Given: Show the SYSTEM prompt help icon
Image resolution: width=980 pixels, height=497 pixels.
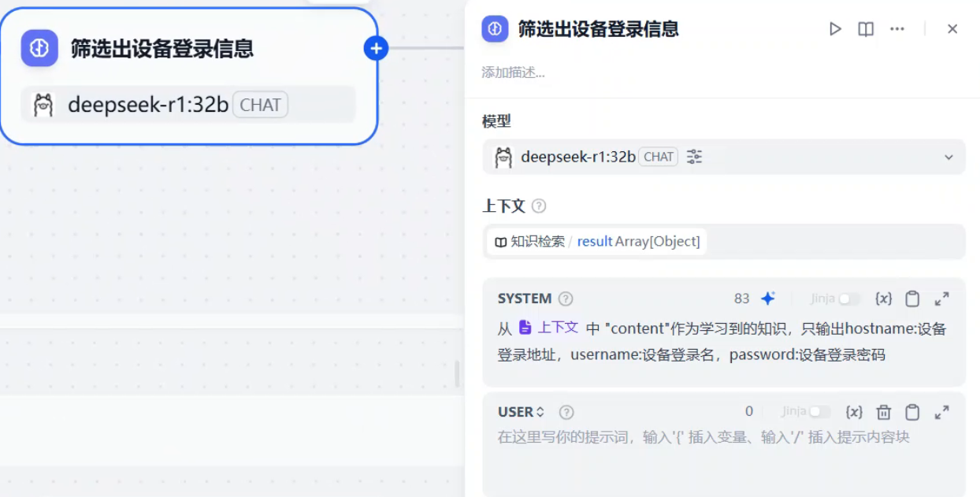Looking at the screenshot, I should click(x=566, y=299).
